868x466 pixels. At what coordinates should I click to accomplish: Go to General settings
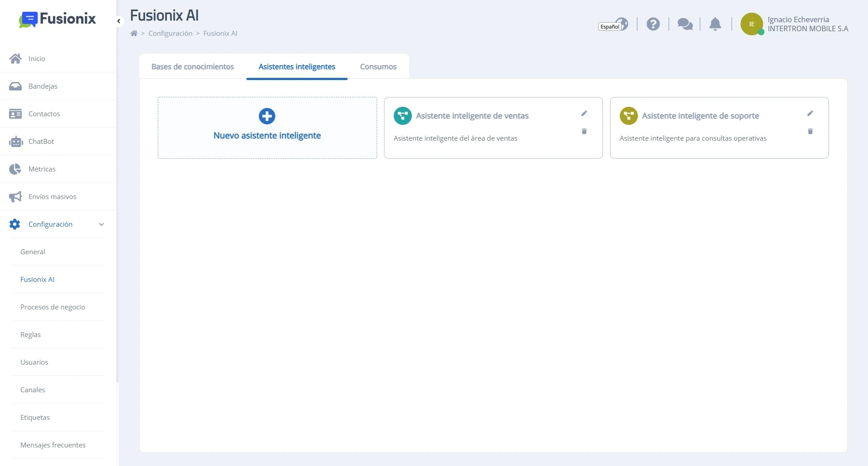coord(33,252)
